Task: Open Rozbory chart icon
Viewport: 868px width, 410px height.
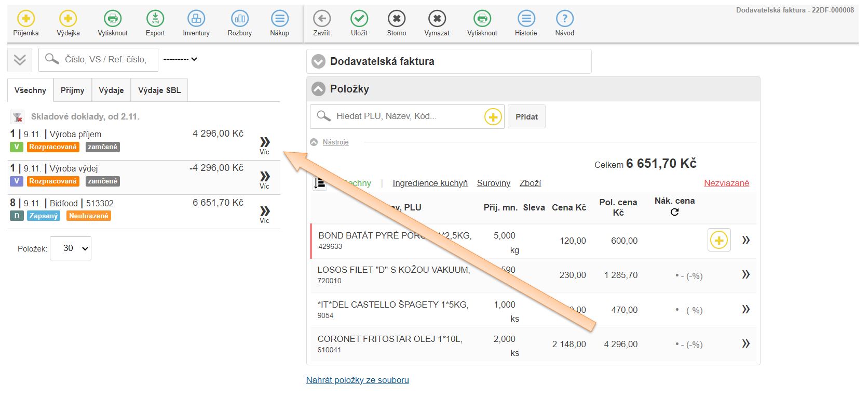Action: [239, 19]
